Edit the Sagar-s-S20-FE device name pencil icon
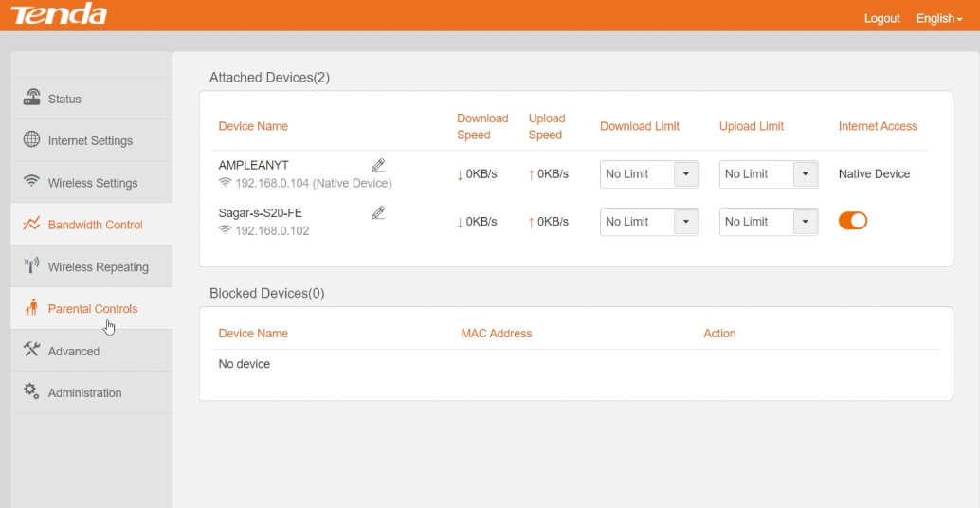 click(378, 212)
